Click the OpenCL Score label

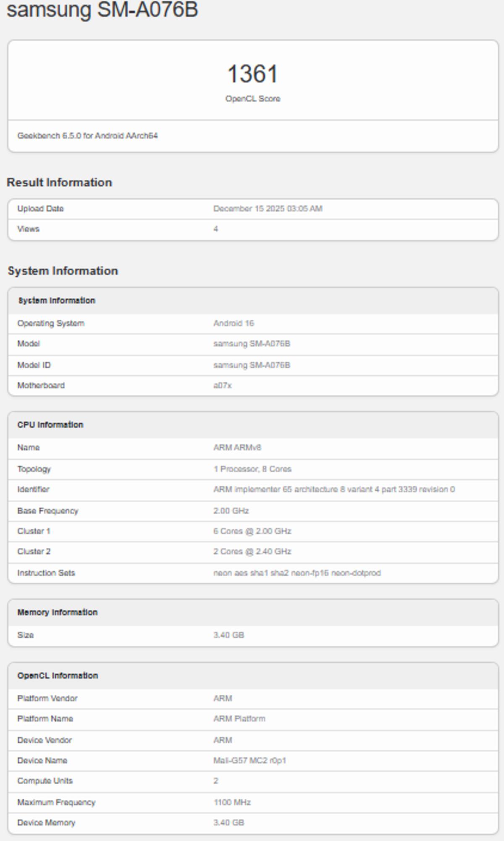[252, 99]
